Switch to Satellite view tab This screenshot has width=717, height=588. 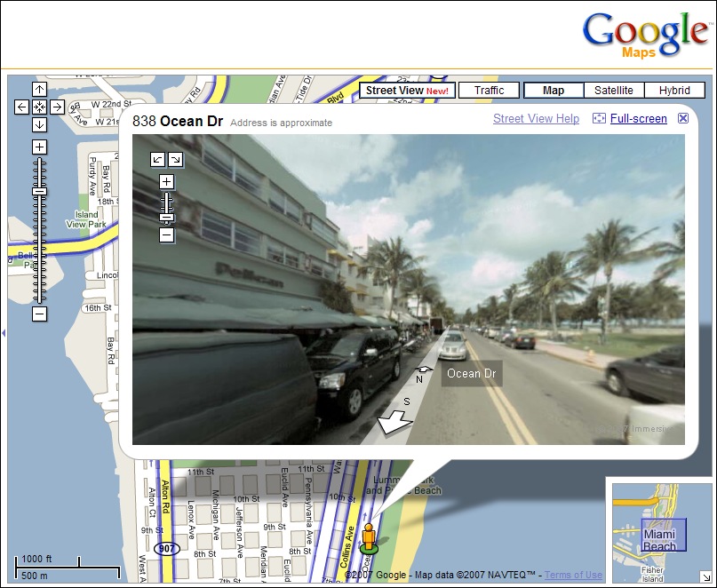[614, 91]
